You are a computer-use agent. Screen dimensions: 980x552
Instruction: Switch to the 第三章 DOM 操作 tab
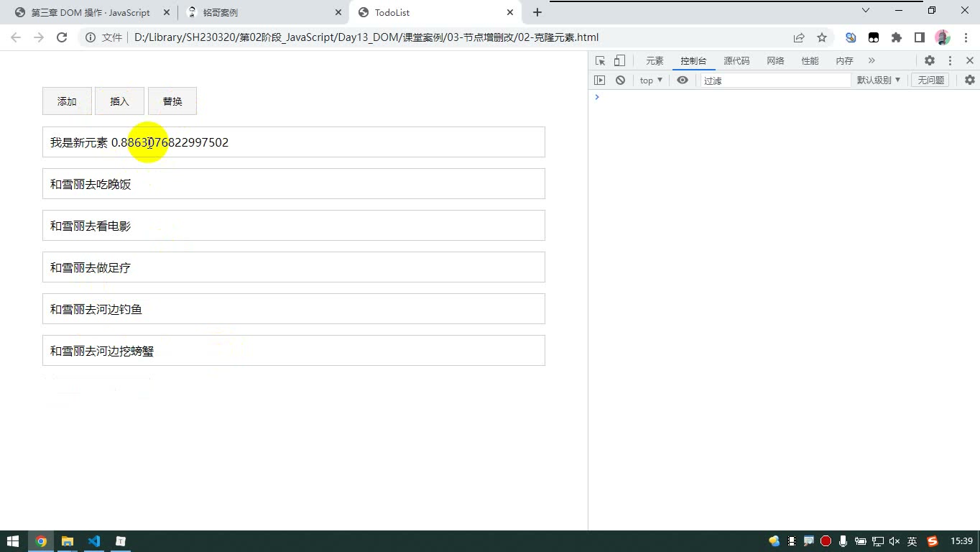[x=91, y=12]
